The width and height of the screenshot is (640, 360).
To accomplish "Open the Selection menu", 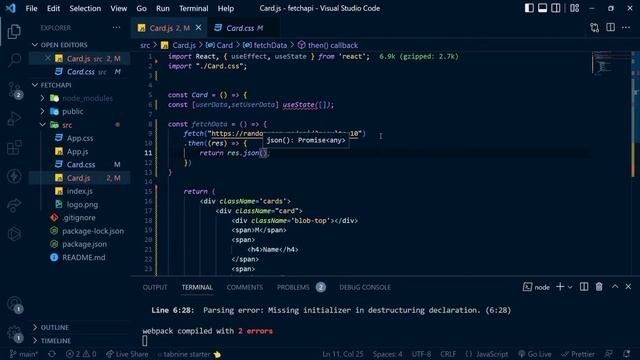I will pos(85,8).
